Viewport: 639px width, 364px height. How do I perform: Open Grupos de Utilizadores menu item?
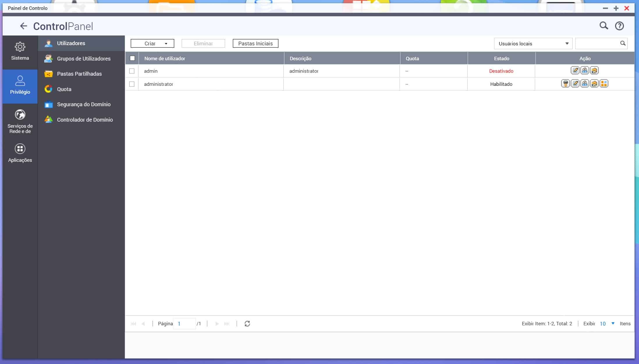(x=84, y=58)
